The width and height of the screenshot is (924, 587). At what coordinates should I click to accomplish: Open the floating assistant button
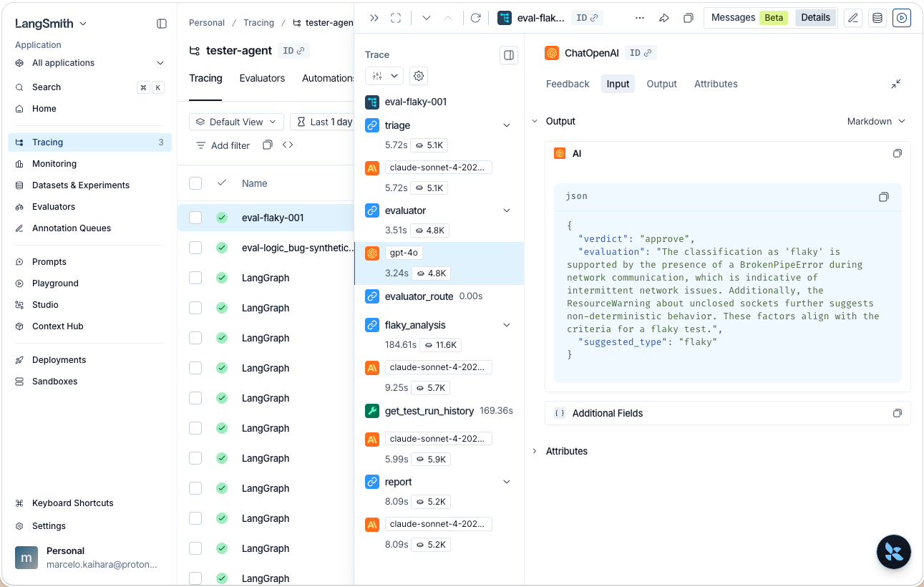point(894,552)
